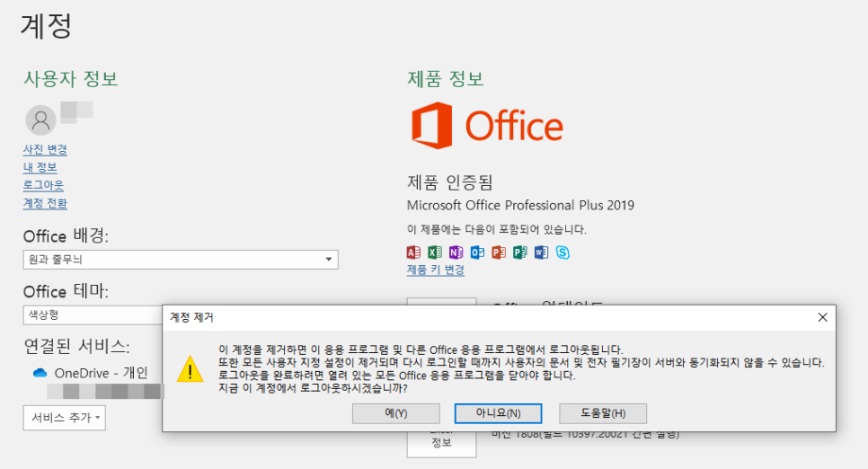The height and width of the screenshot is (469, 868).
Task: Click the 계정 전환 link
Action: coord(45,203)
